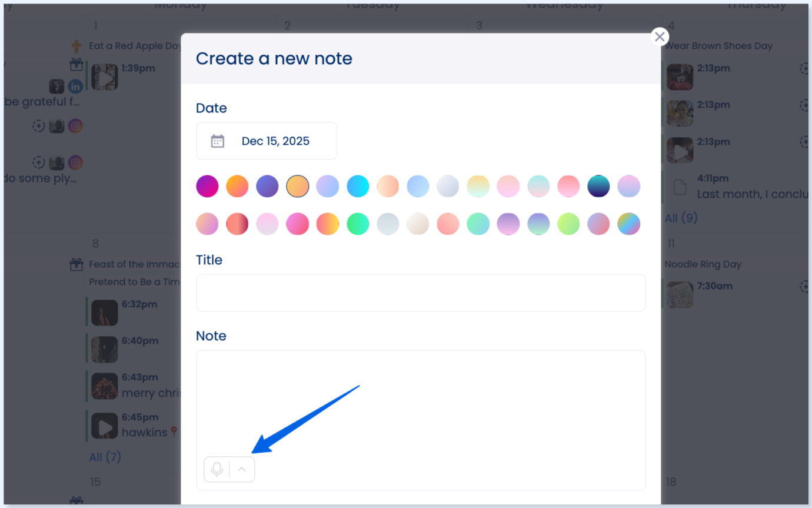Expand the chevron next to the microphone
This screenshot has height=508, width=812.
tap(241, 469)
